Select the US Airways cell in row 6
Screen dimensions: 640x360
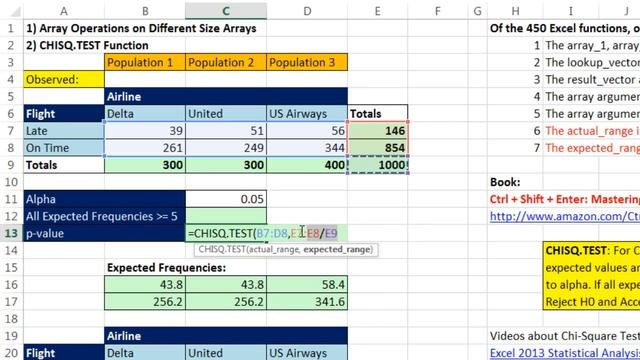(307, 114)
